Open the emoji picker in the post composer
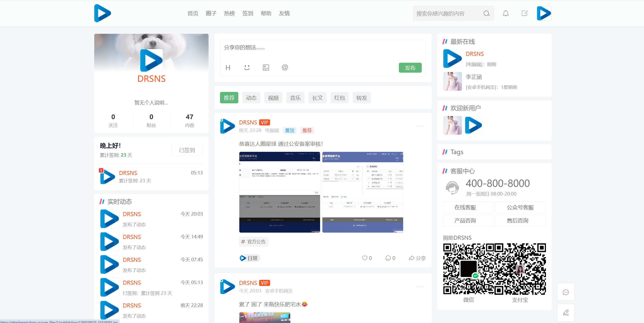Screen dimensions: 644x323 click(x=247, y=68)
